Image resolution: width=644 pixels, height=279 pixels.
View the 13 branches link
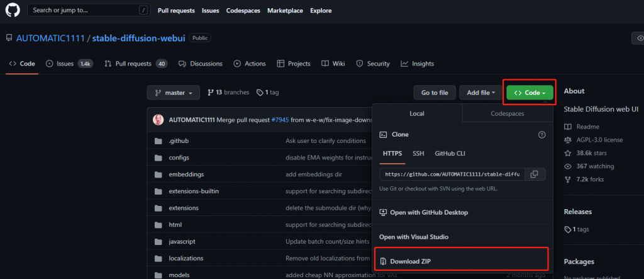coord(228,93)
